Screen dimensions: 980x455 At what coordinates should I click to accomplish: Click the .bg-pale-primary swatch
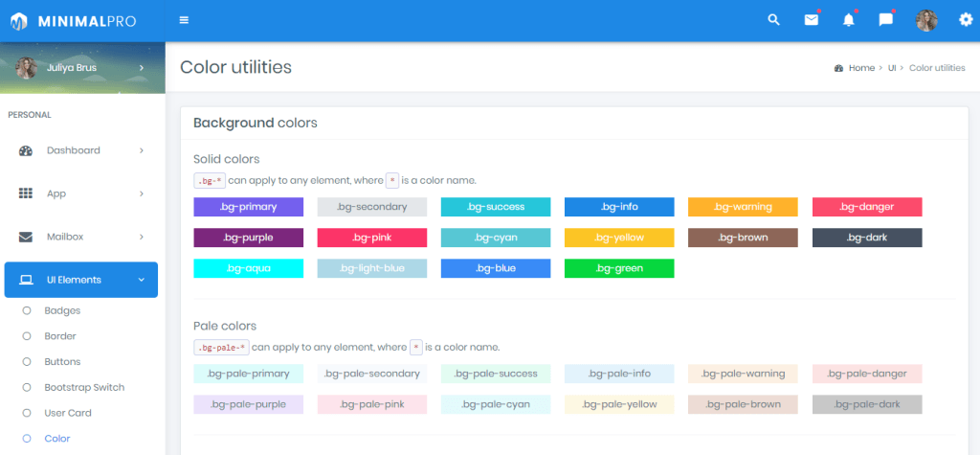249,374
